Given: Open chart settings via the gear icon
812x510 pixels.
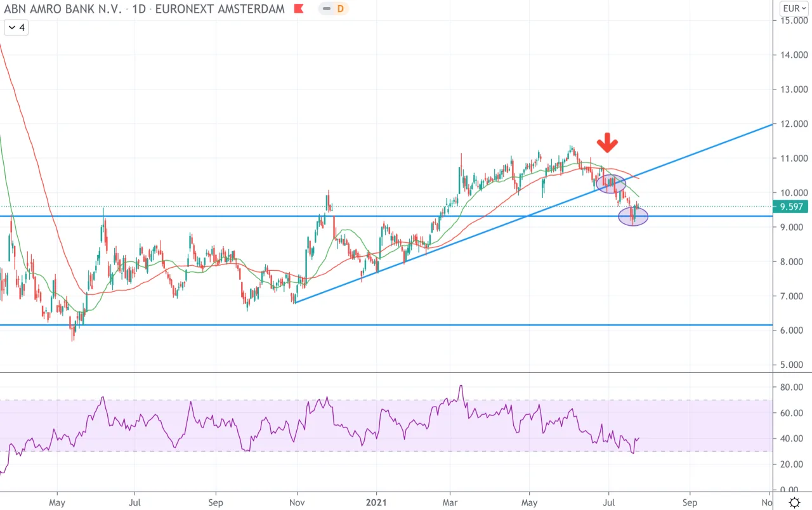Looking at the screenshot, I should click(x=794, y=502).
